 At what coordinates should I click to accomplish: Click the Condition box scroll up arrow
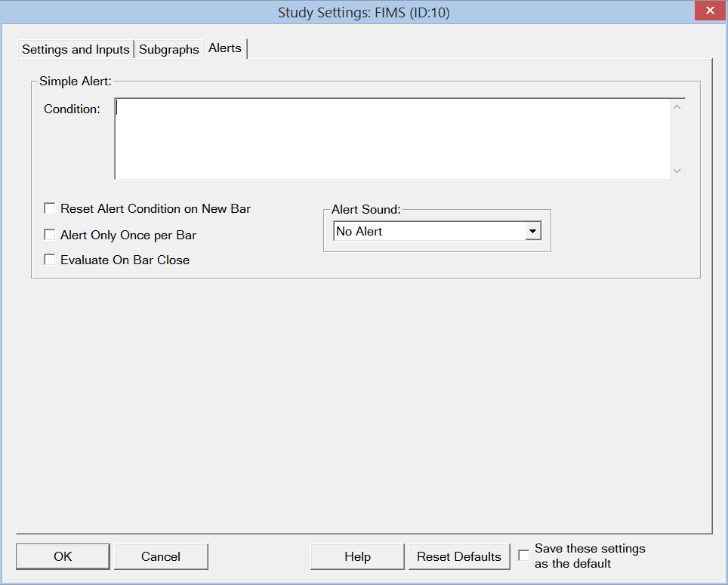pos(677,107)
